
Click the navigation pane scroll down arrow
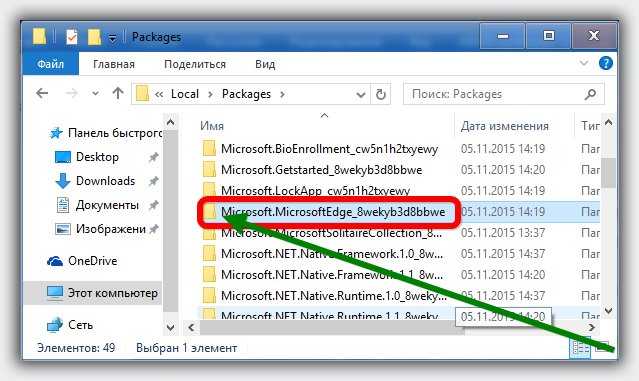(x=171, y=327)
